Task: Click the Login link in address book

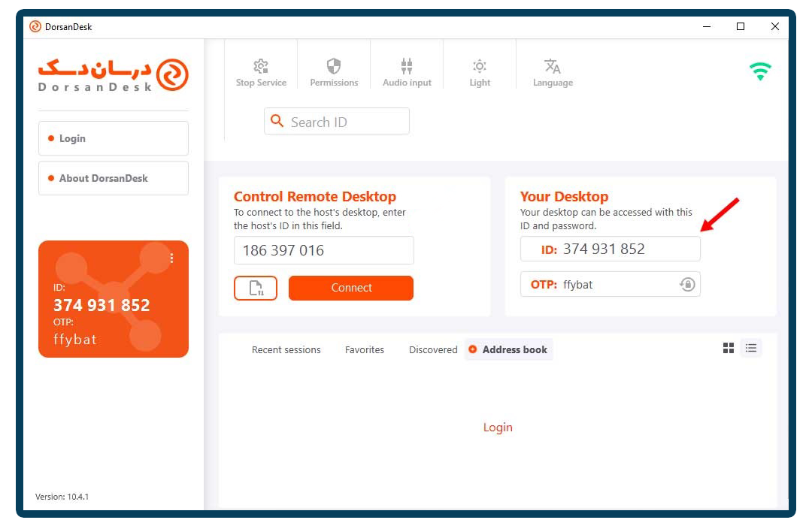Action: coord(498,427)
